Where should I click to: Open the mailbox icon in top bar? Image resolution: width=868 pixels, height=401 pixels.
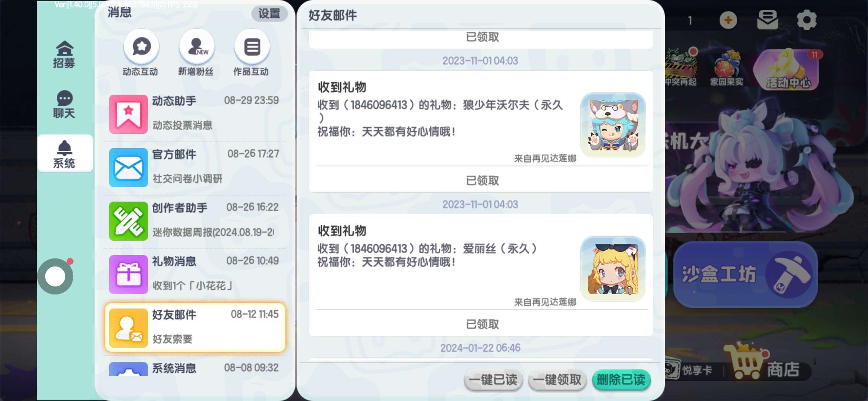pyautogui.click(x=767, y=20)
